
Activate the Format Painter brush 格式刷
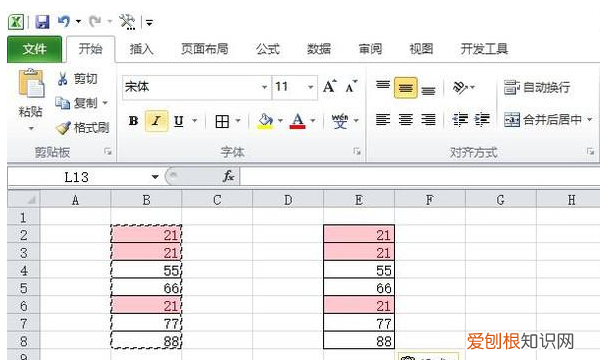pos(82,127)
